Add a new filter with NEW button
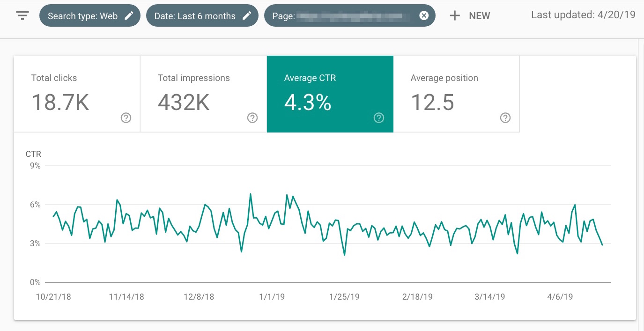 click(x=470, y=16)
